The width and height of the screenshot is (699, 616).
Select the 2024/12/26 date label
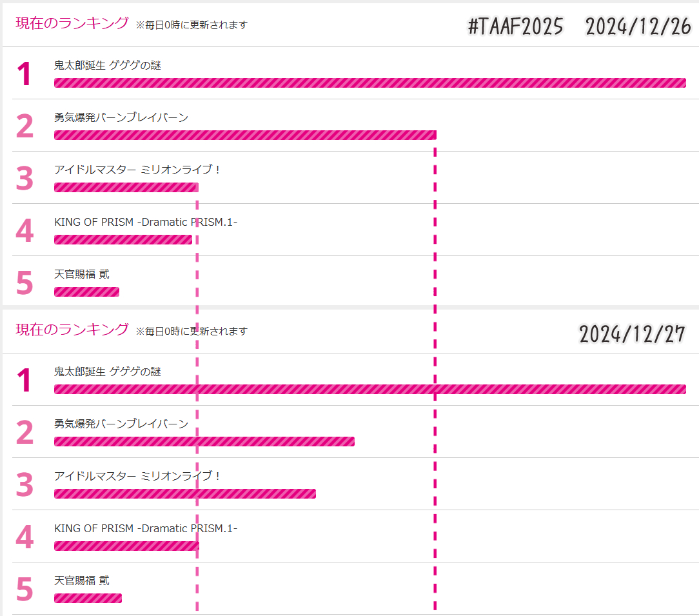pyautogui.click(x=638, y=26)
